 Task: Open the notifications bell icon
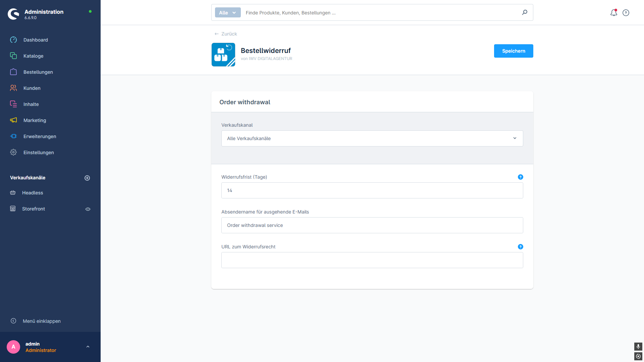pos(613,13)
